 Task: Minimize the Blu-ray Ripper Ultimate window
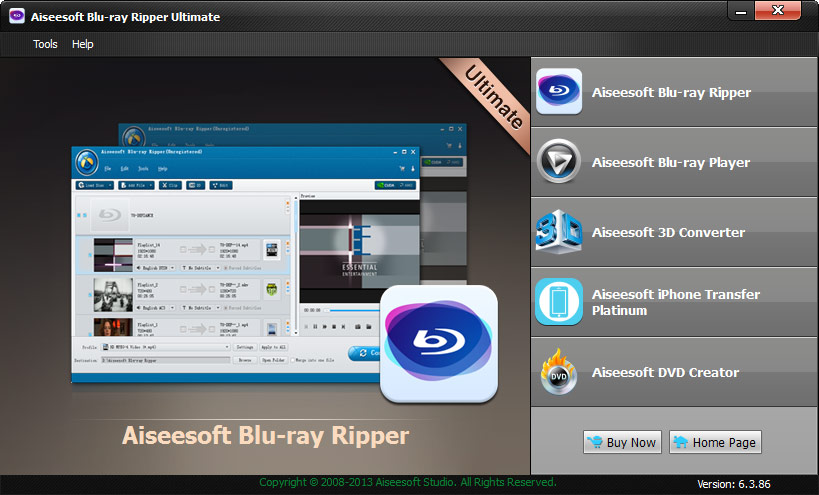click(x=742, y=11)
